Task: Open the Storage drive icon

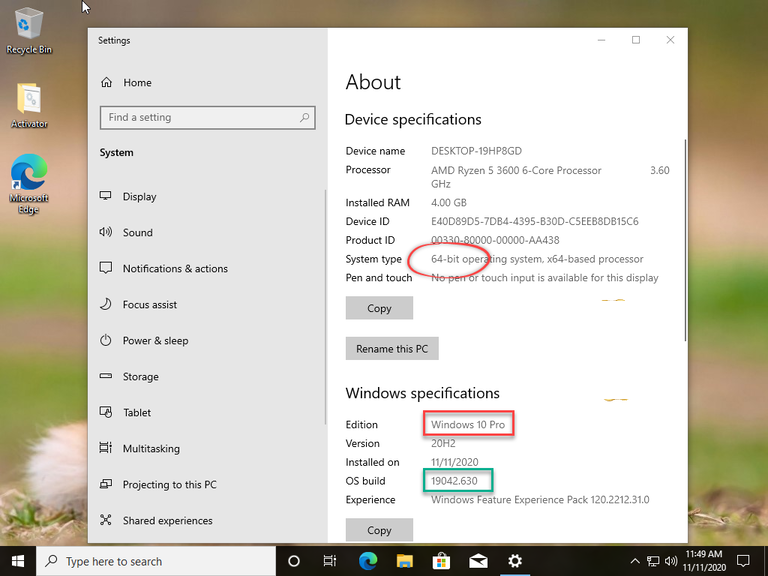Action: tap(106, 376)
